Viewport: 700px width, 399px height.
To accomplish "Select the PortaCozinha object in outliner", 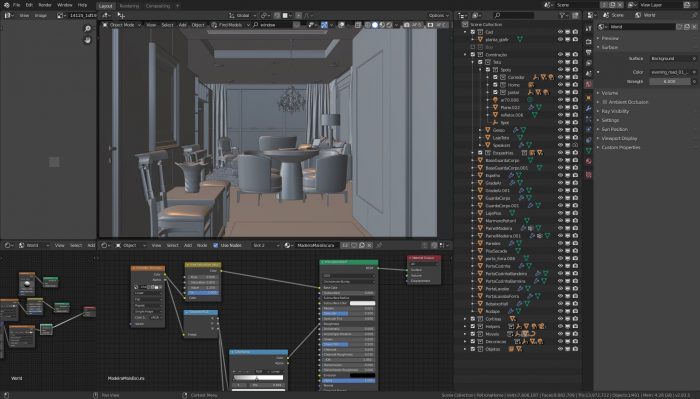I will [x=497, y=266].
